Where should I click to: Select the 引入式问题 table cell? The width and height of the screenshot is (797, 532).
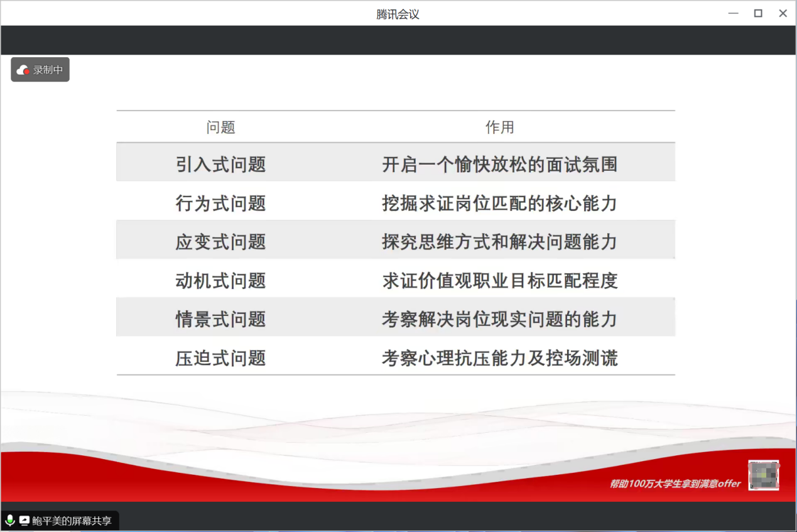click(220, 165)
